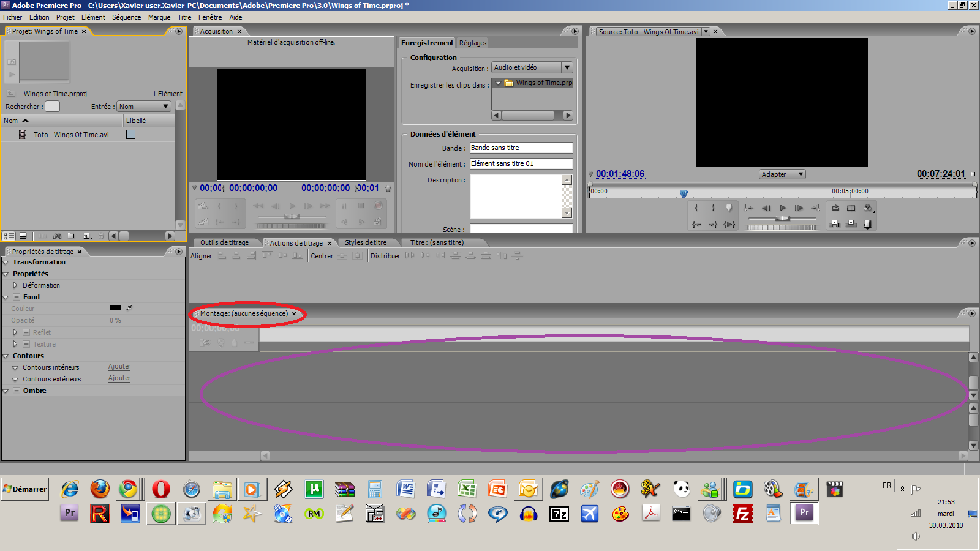This screenshot has height=551, width=980.
Task: Step back one frame in Source monitor
Action: tap(766, 208)
